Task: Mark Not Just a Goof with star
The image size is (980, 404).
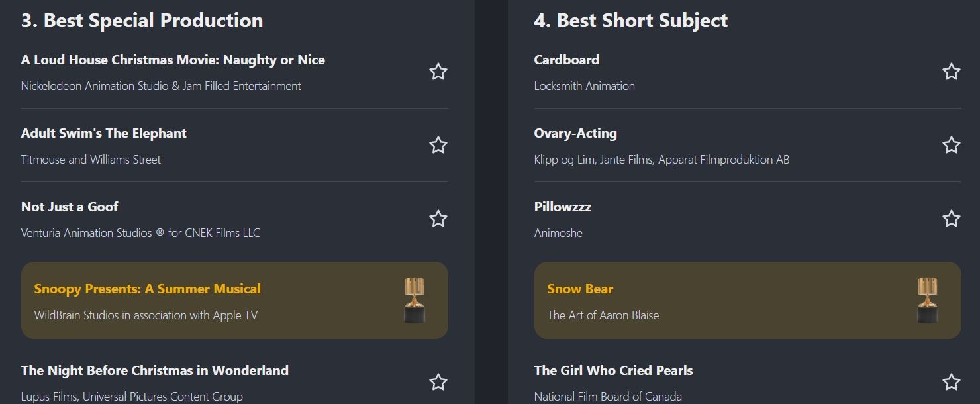Action: tap(438, 219)
